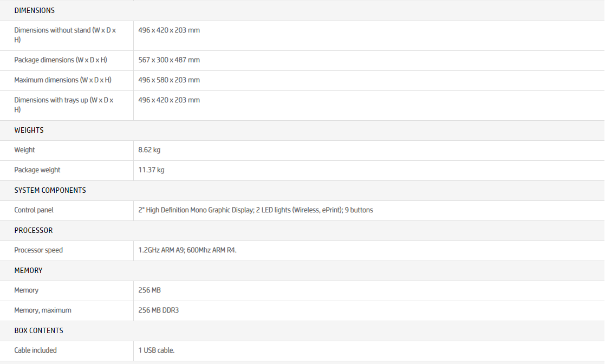Click the "Dimensions with trays up" row label
Image resolution: width=605 pixels, height=364 pixels.
[64, 105]
